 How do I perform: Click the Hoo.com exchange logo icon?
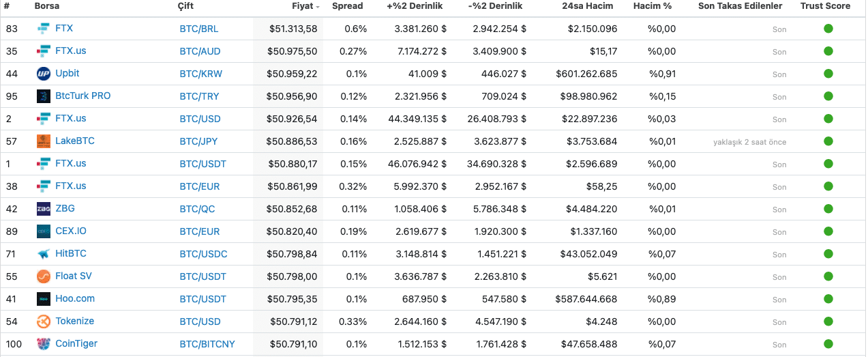coord(44,299)
